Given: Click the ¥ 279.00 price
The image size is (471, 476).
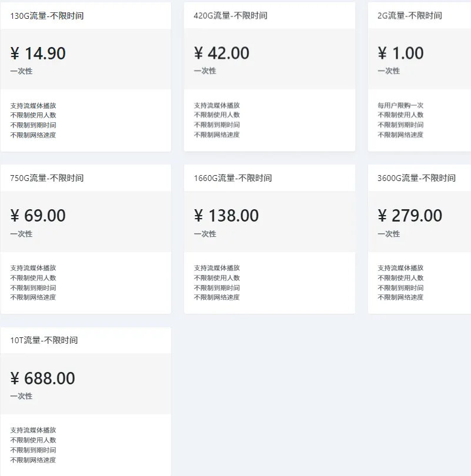Looking at the screenshot, I should (410, 216).
